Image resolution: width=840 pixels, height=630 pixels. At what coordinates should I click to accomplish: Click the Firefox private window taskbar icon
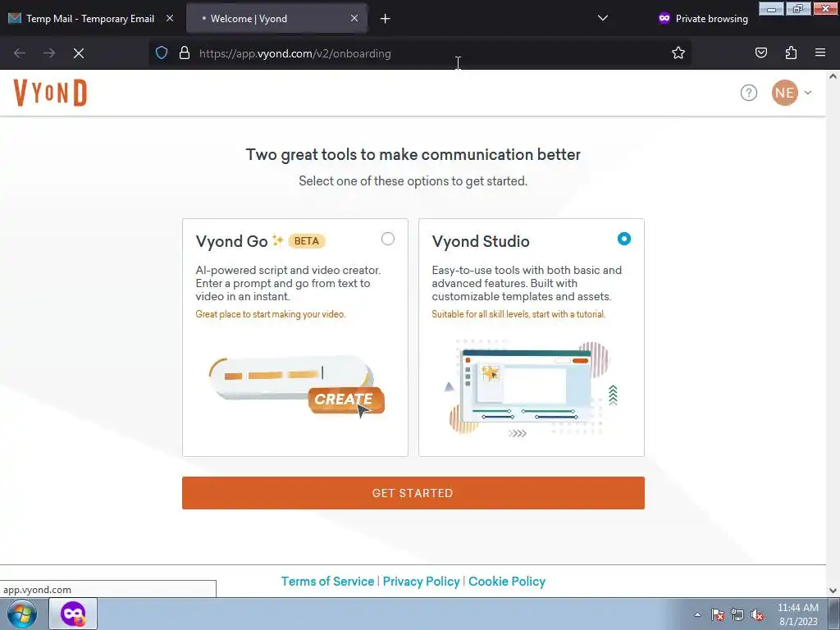73,614
